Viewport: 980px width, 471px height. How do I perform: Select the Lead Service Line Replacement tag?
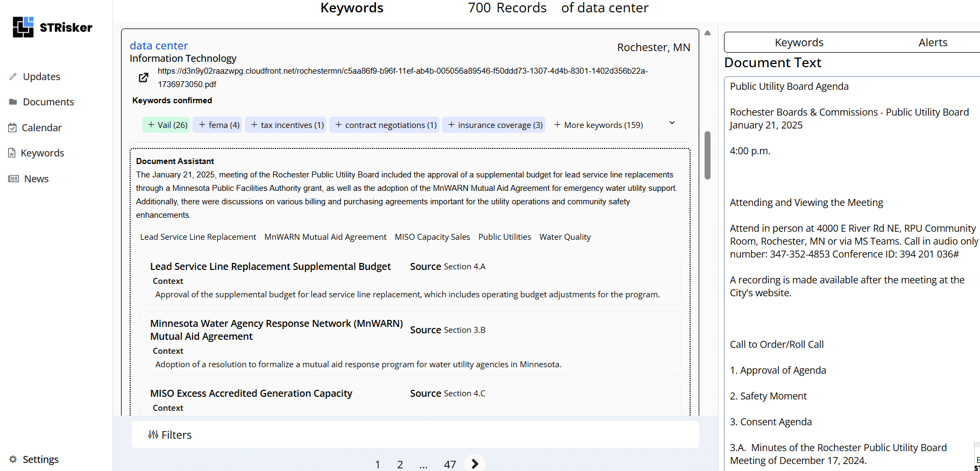pyautogui.click(x=198, y=237)
